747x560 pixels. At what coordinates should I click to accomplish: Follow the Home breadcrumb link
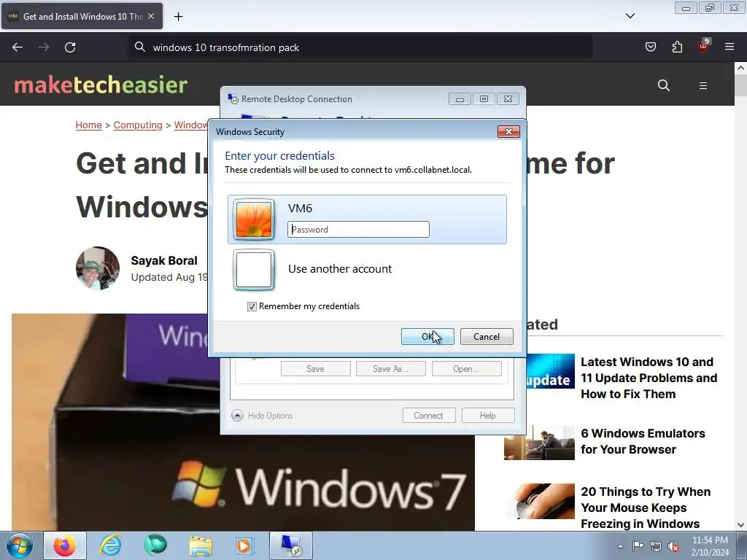pyautogui.click(x=88, y=125)
